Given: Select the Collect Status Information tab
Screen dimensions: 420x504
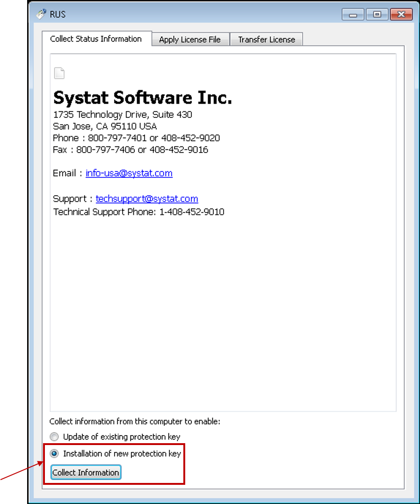Looking at the screenshot, I should tap(96, 39).
